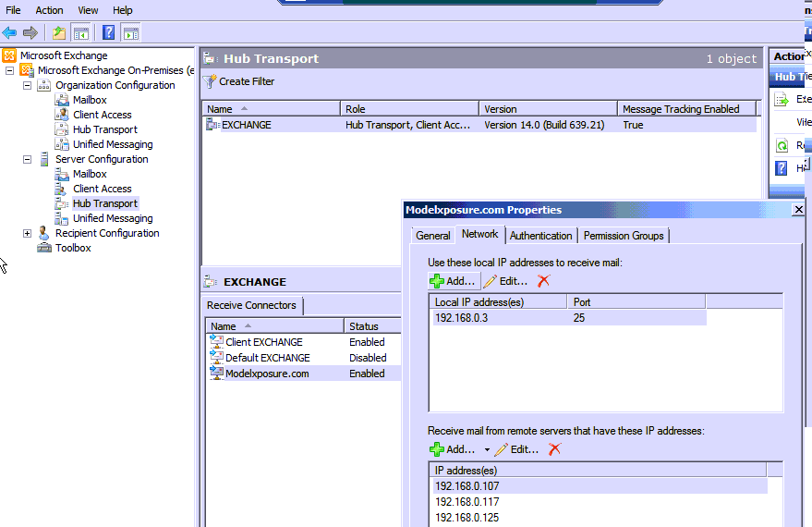Click the Default EXCHANGE connector icon

coord(216,357)
